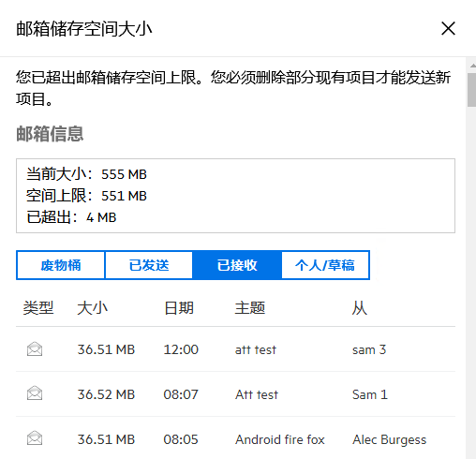Switch to the 废物桶 tab
This screenshot has width=476, height=459.
(61, 265)
